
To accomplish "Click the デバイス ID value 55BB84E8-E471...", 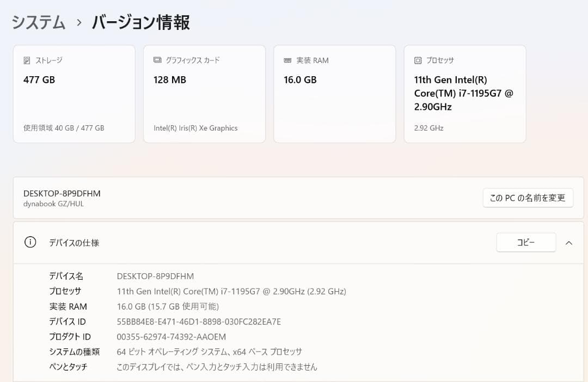I will point(199,322).
